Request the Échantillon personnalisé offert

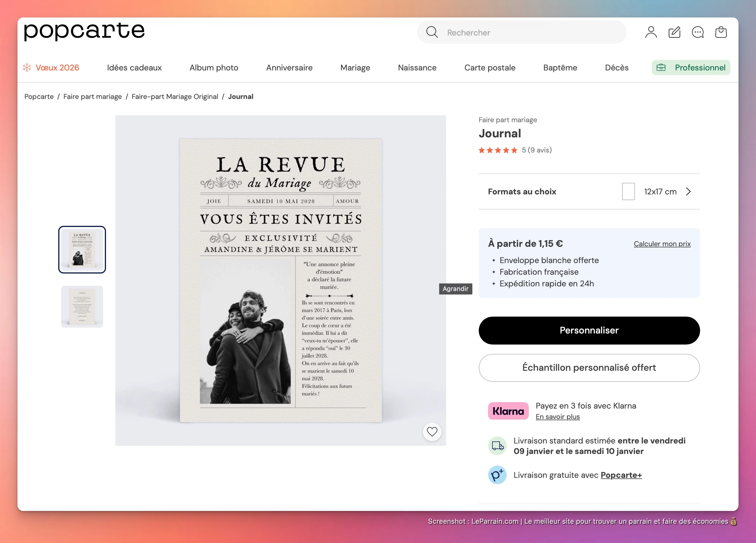point(589,368)
